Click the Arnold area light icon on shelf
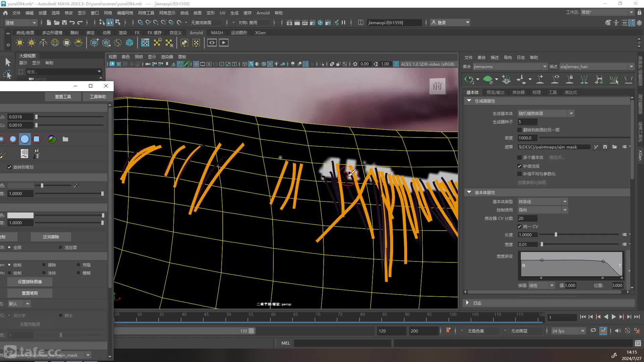This screenshot has width=644, height=362. [20, 43]
